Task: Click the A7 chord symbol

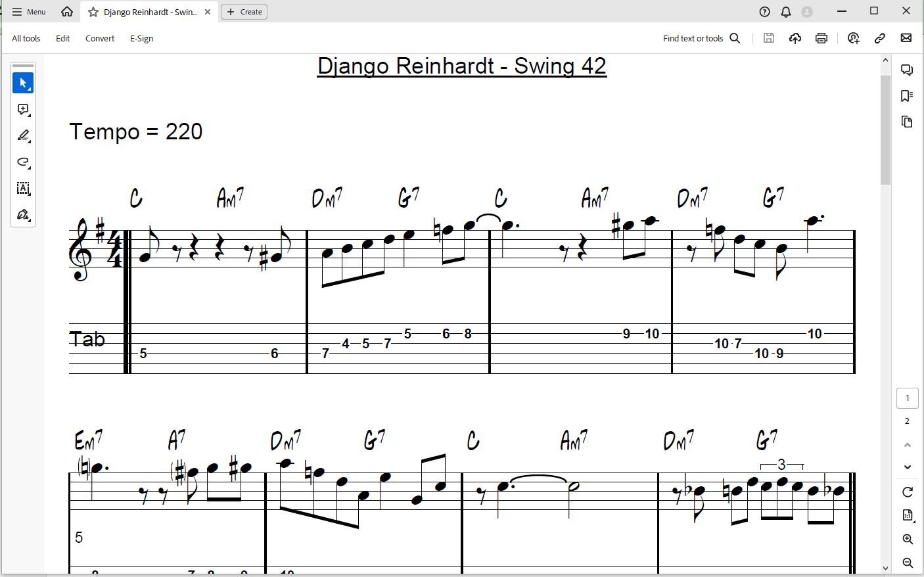Action: (x=177, y=440)
